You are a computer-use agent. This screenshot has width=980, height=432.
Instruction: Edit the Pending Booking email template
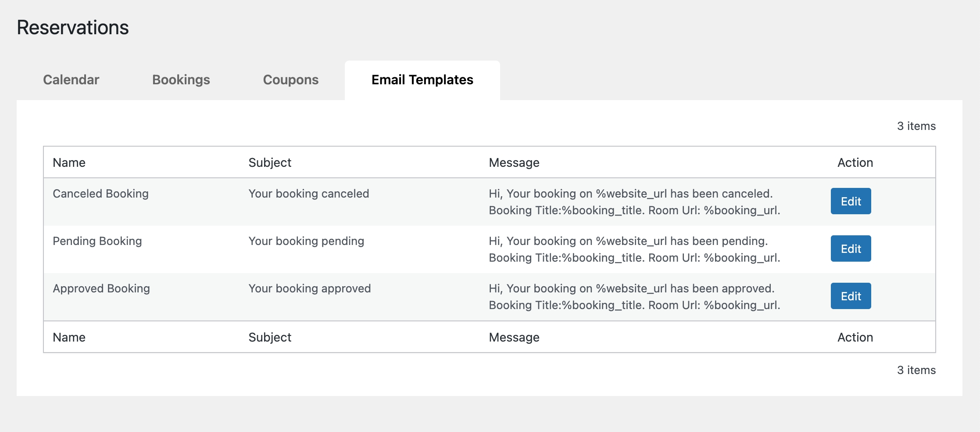click(x=851, y=249)
